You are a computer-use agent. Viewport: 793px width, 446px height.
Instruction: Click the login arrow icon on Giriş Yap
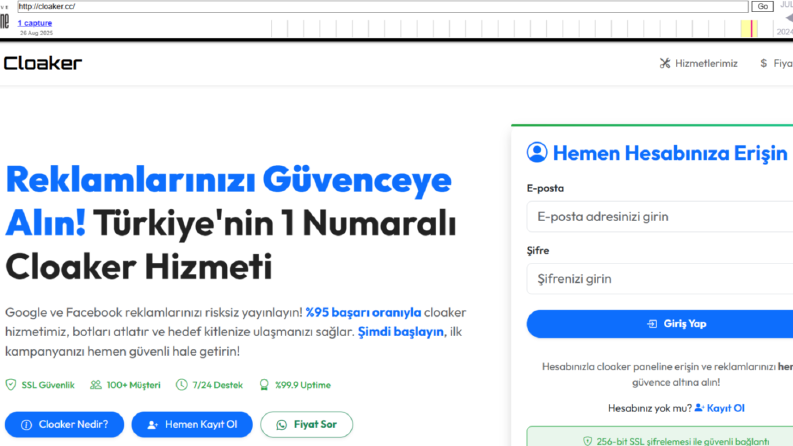click(x=652, y=324)
